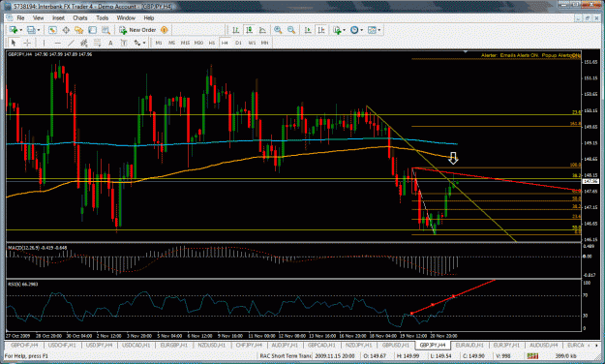Viewport: 605px width, 364px height.
Task: Switch to AUDJPY,H1 chart tab
Action: coord(285,345)
